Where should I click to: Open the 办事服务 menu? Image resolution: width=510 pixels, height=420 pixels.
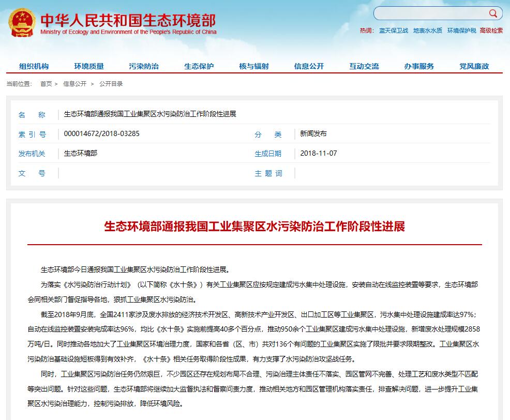pos(419,66)
